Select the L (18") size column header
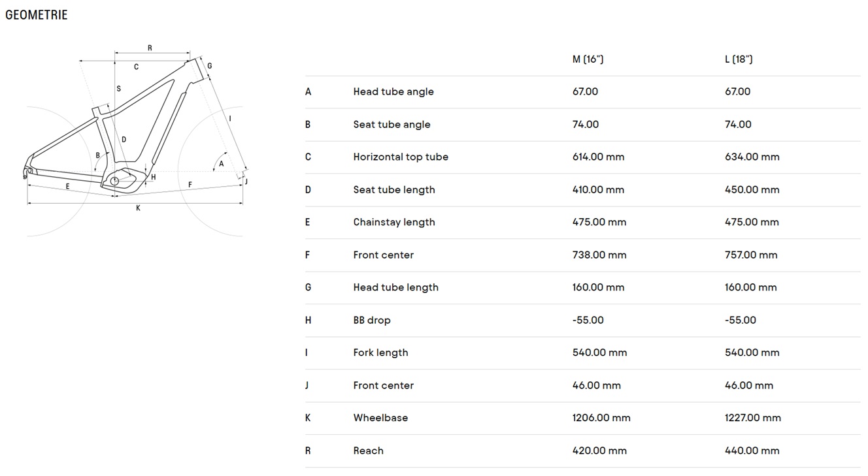The width and height of the screenshot is (868, 476). tap(739, 59)
